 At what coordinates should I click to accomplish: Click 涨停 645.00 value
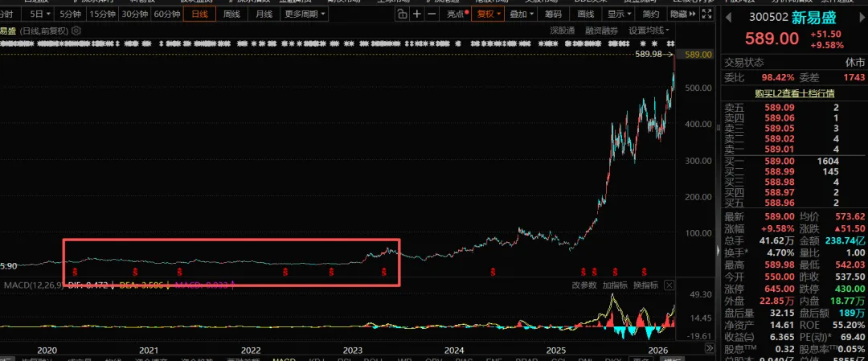(780, 289)
